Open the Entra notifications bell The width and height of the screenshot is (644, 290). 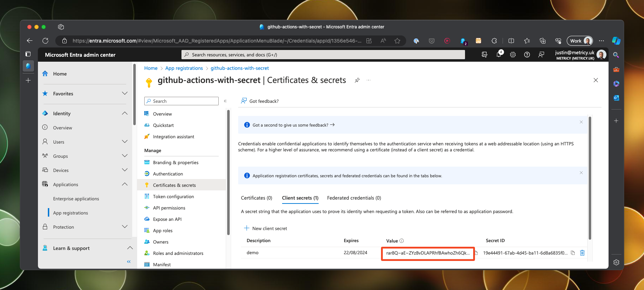[x=499, y=55]
